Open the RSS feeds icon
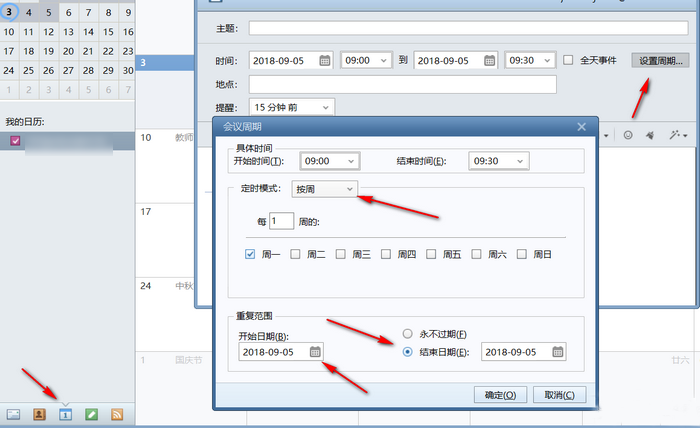This screenshot has height=428, width=700. (x=117, y=413)
